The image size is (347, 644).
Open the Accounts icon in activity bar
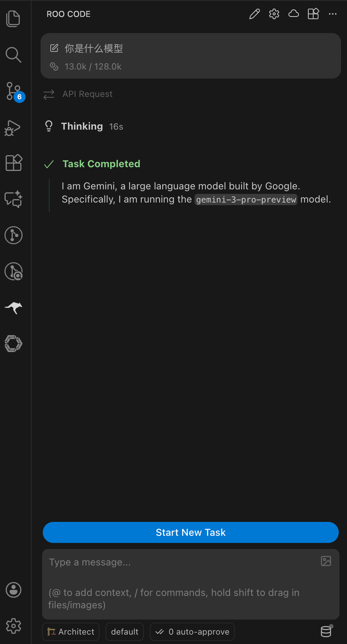14,590
